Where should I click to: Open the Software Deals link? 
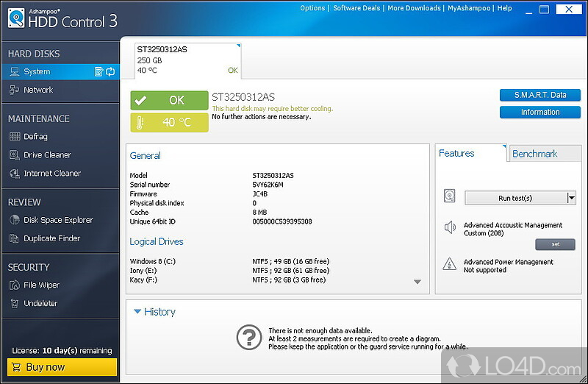tap(356, 8)
